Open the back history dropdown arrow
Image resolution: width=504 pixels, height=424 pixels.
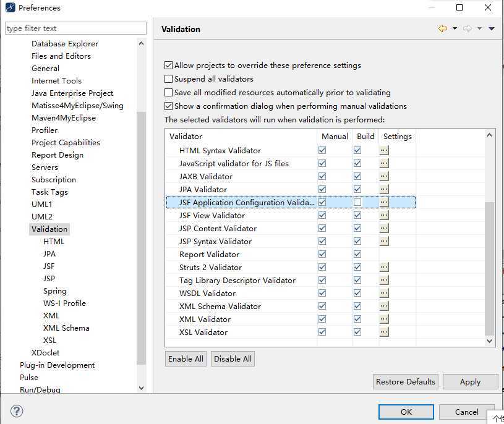[455, 28]
